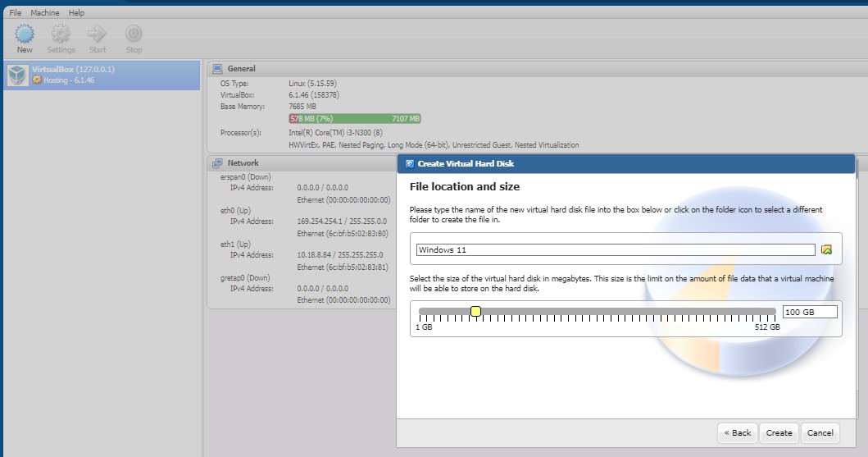Click 'Ethernet (6c:bf:b5:02:83:80)' text
The width and height of the screenshot is (868, 457).
[343, 233]
